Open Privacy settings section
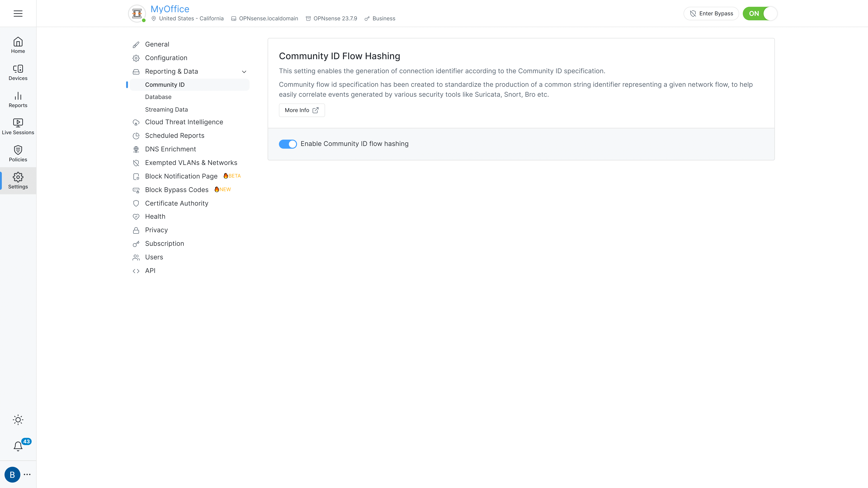The width and height of the screenshot is (868, 488). [156, 230]
